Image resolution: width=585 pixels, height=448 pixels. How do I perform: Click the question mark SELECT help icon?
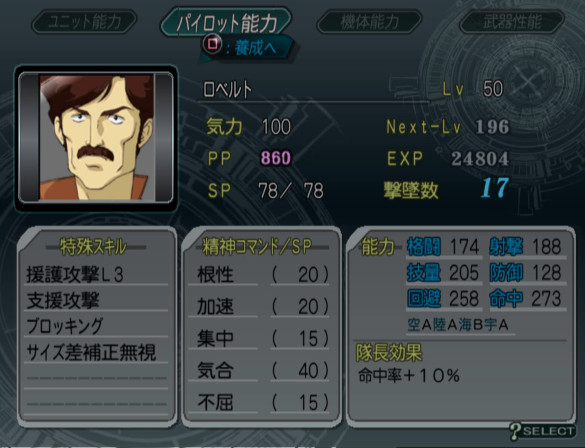(x=542, y=431)
